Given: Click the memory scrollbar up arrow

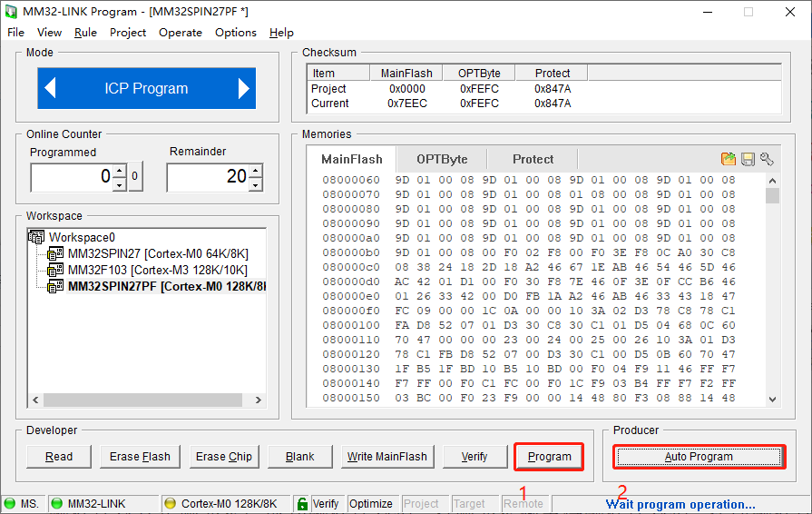Looking at the screenshot, I should [773, 181].
